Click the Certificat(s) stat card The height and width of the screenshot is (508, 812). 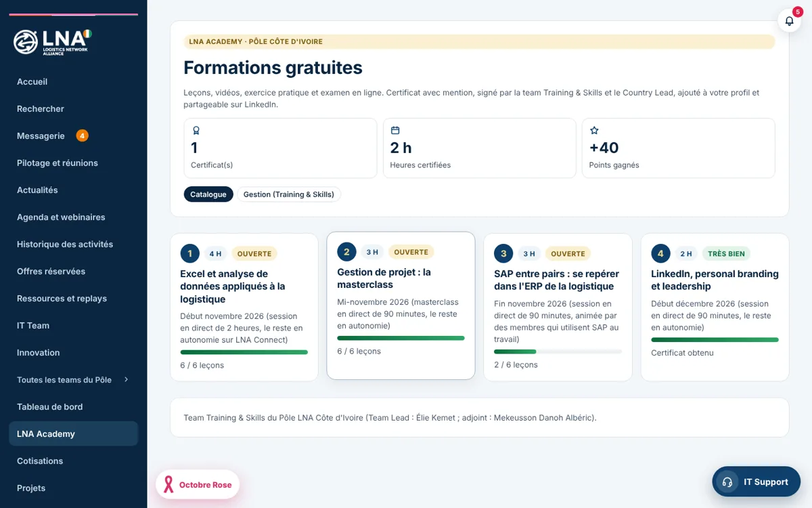point(280,148)
